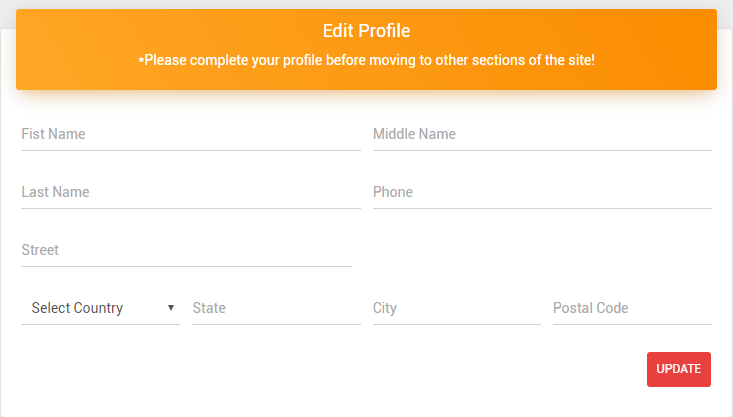Select the Last Name input
The height and width of the screenshot is (417, 733).
[190, 192]
